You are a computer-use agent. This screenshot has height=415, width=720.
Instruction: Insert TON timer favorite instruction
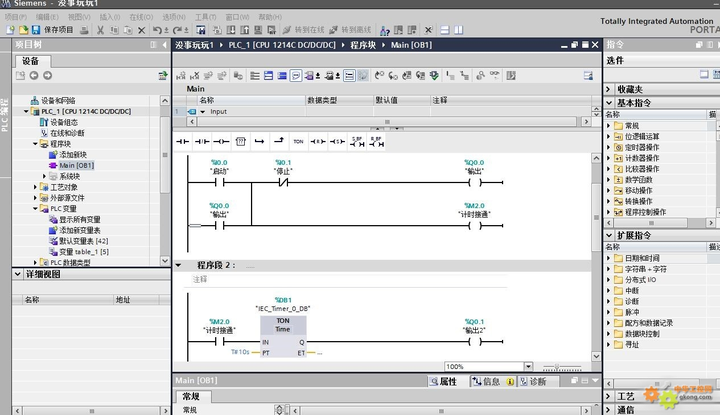(x=298, y=142)
